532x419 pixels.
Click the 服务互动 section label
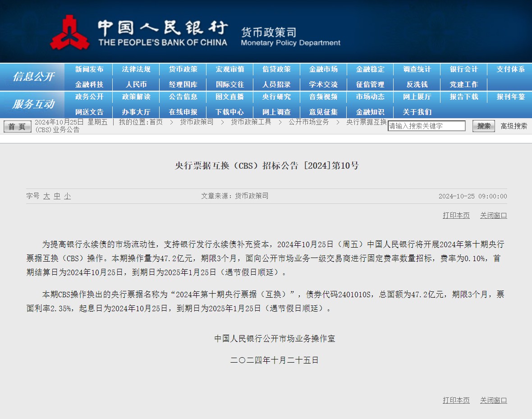[x=33, y=104]
